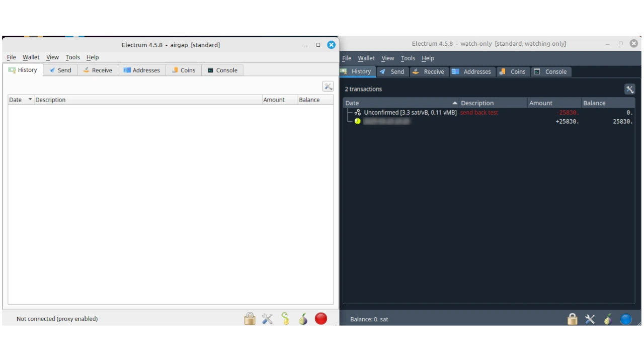The width and height of the screenshot is (644, 362).
Task: Open the Wallet menu in watch-only window
Action: (x=366, y=58)
